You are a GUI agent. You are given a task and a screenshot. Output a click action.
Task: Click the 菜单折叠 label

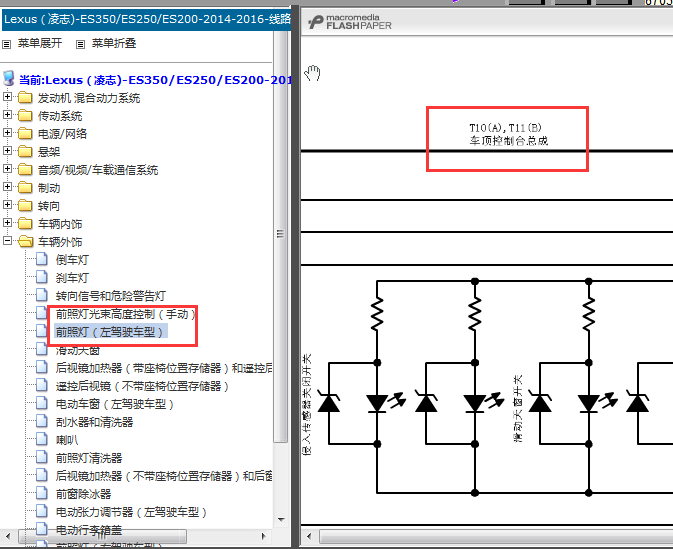click(114, 43)
